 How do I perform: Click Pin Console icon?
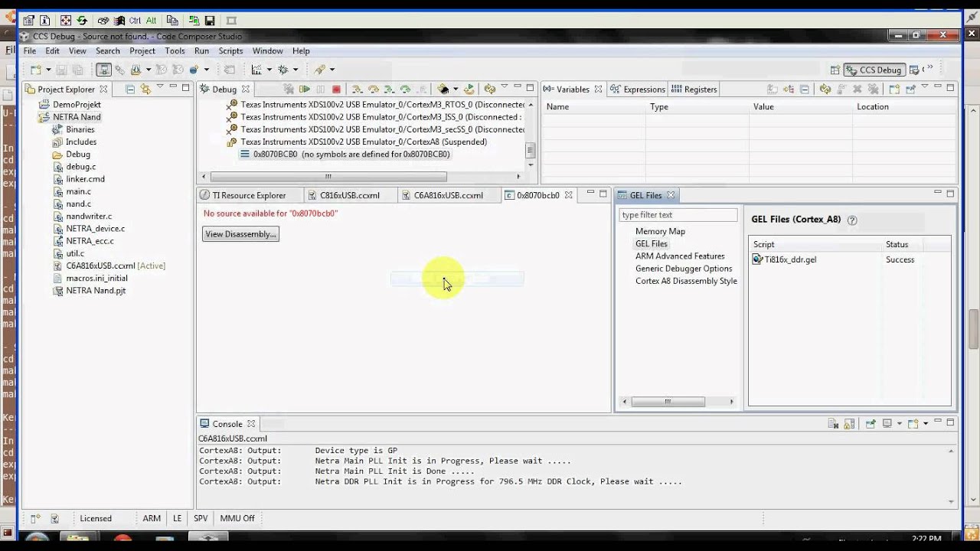pos(871,424)
